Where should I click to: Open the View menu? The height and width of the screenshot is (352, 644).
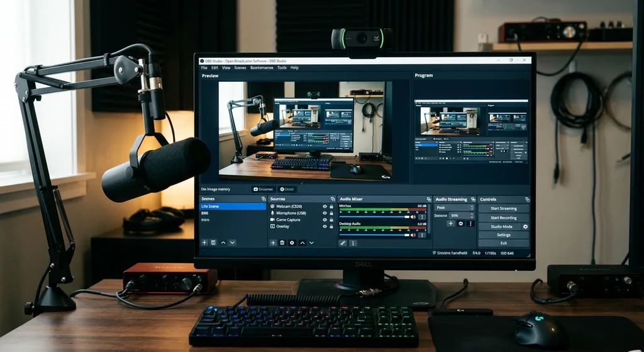point(226,68)
